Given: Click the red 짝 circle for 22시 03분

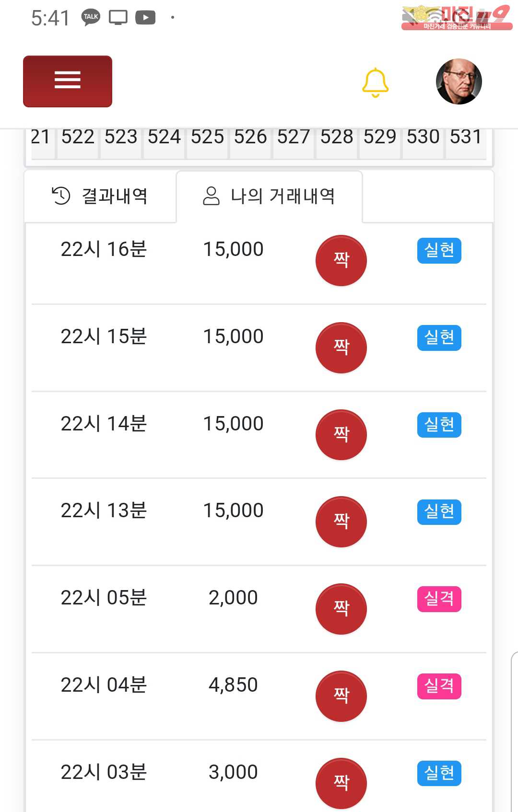Looking at the screenshot, I should pyautogui.click(x=341, y=783).
